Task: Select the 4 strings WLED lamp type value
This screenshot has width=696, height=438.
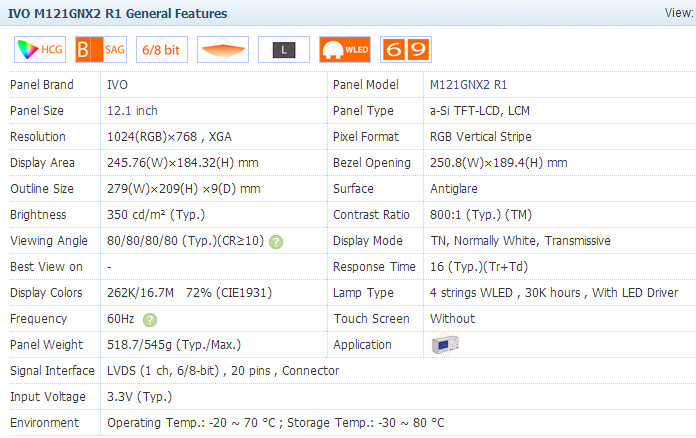Action: tap(554, 293)
